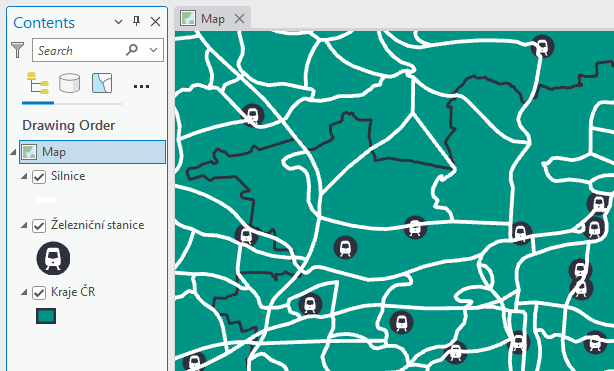Toggle the Železniční stanice layer visibility checkbox
This screenshot has width=614, height=371.
(x=39, y=226)
